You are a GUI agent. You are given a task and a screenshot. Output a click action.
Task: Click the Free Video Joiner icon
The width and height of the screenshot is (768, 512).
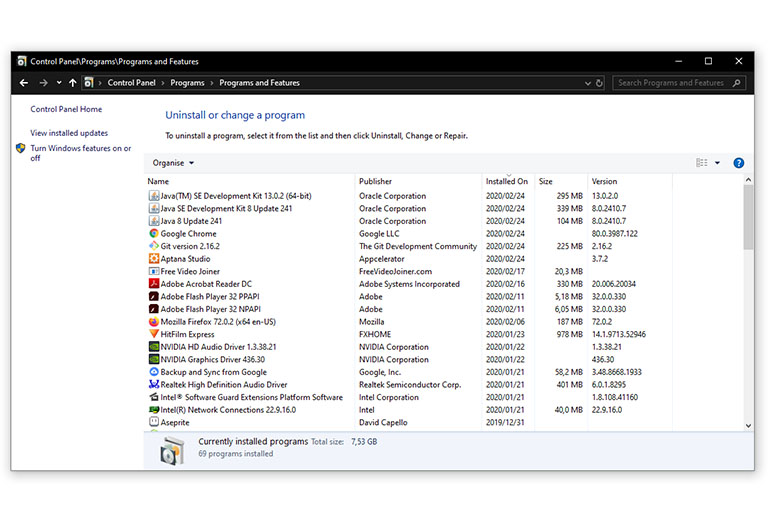tap(154, 271)
